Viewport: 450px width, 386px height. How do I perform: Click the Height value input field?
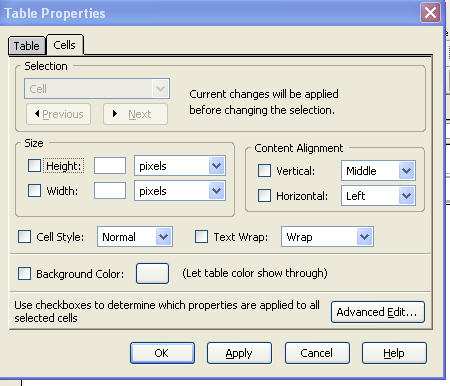[x=110, y=166]
